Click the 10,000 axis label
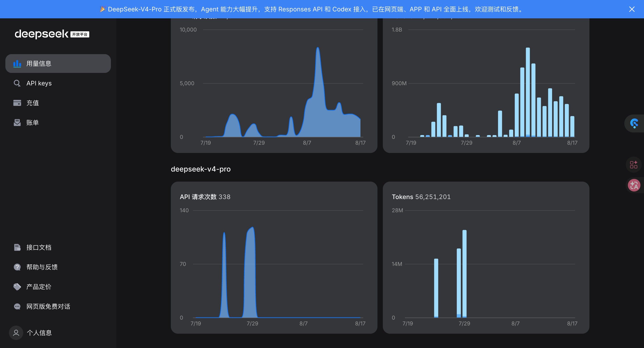The height and width of the screenshot is (348, 644). 188,30
